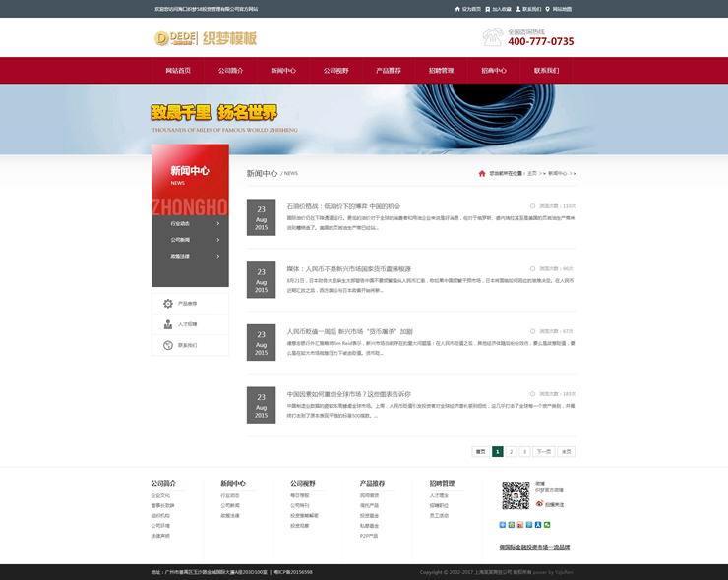Expand the 公司新闻 sidebar category

(x=190, y=240)
